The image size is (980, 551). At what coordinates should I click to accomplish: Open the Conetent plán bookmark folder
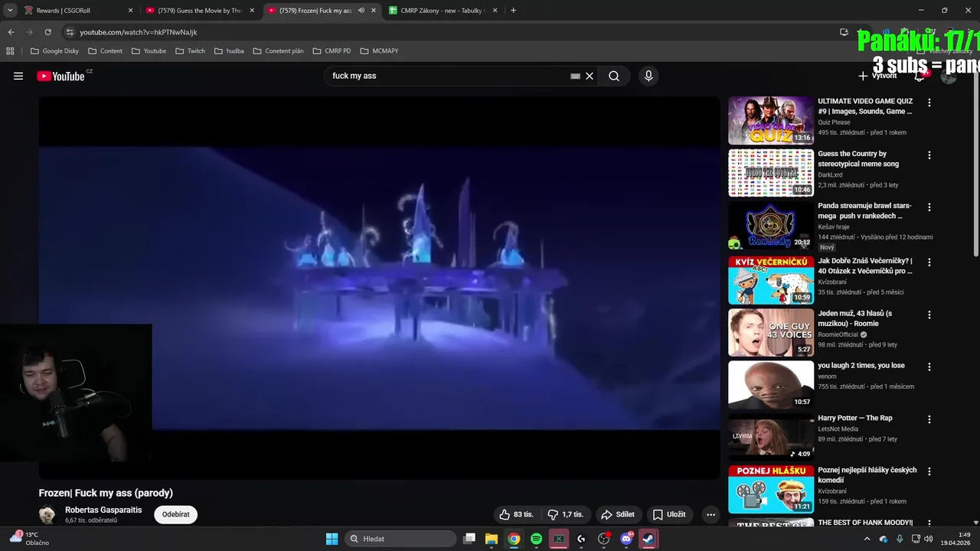[x=278, y=51]
